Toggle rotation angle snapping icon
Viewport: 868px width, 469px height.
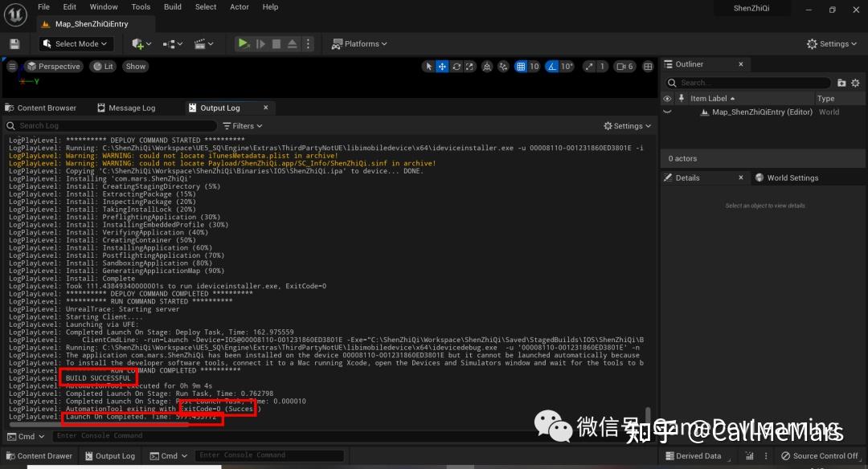pos(551,67)
